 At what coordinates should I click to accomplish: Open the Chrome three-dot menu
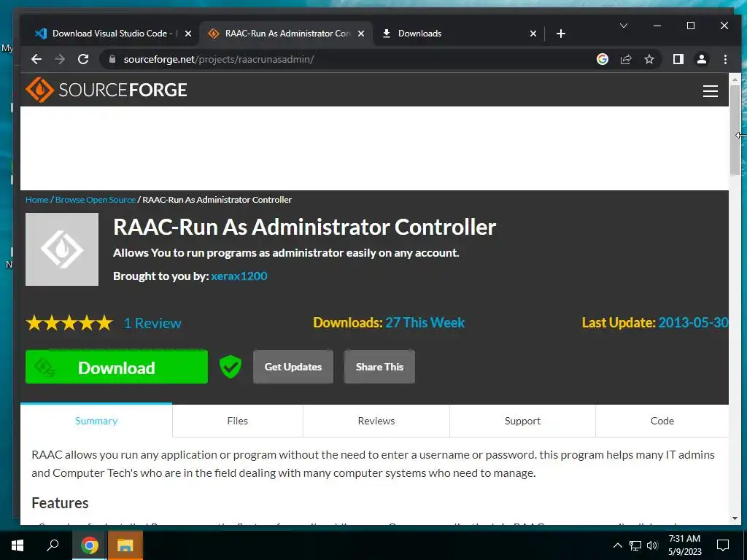725,59
